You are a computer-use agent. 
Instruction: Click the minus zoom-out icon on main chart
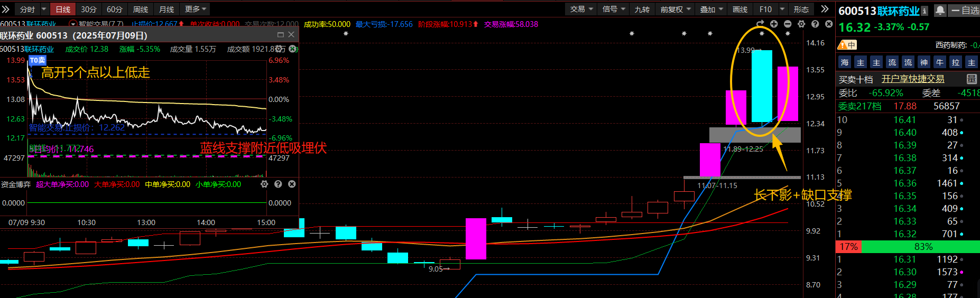(x=788, y=24)
